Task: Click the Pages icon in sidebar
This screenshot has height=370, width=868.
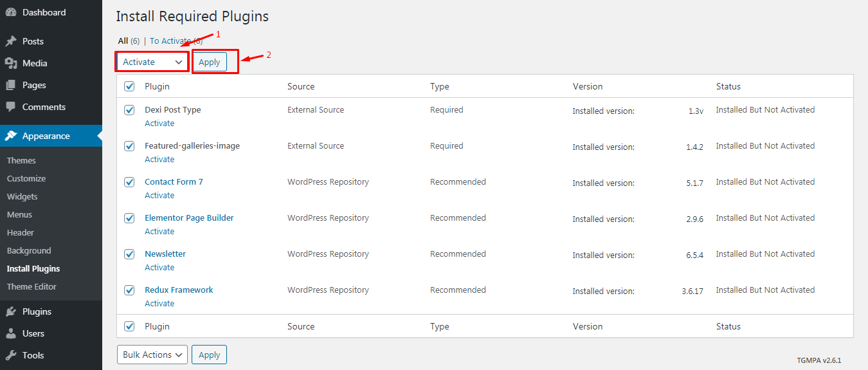Action: pos(11,85)
